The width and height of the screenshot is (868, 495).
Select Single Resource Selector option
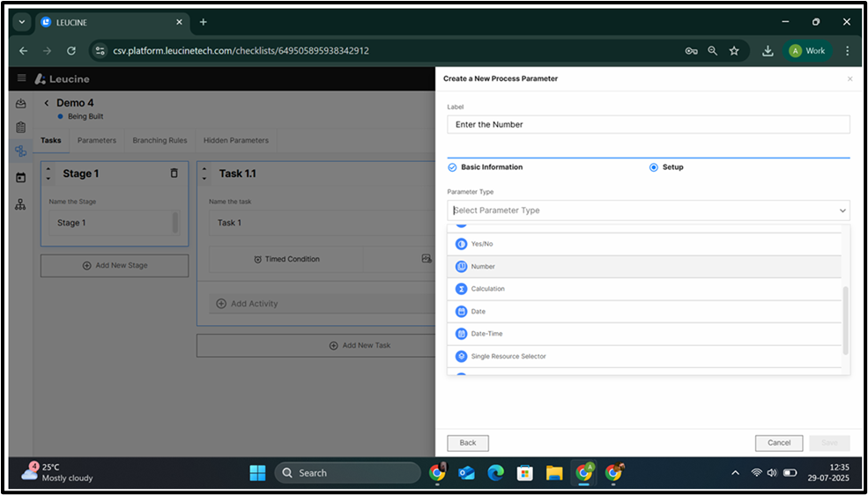click(508, 357)
